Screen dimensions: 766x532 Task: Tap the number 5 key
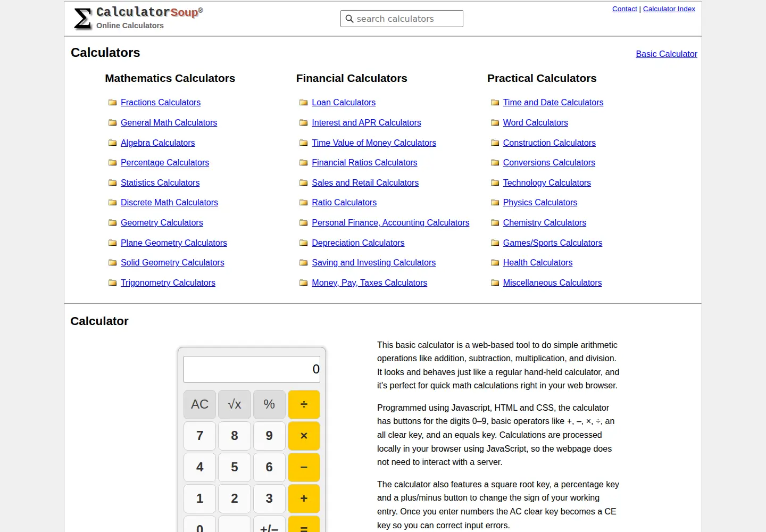(x=235, y=467)
